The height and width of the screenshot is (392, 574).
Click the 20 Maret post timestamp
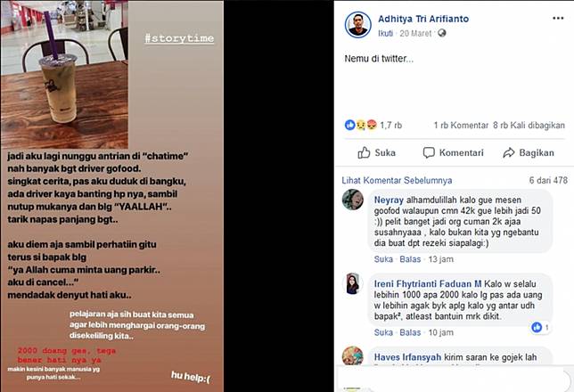point(415,33)
